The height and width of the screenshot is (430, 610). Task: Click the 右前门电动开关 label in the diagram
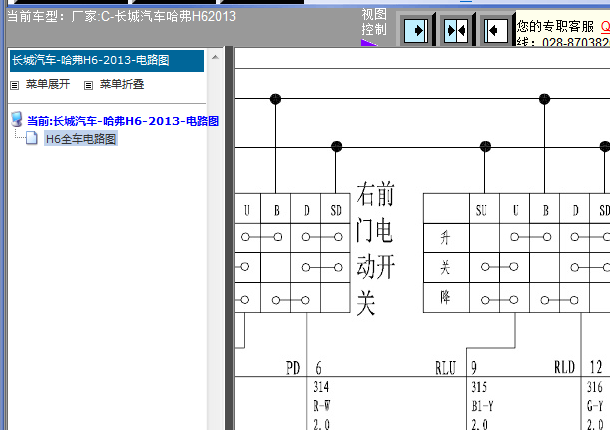point(374,250)
